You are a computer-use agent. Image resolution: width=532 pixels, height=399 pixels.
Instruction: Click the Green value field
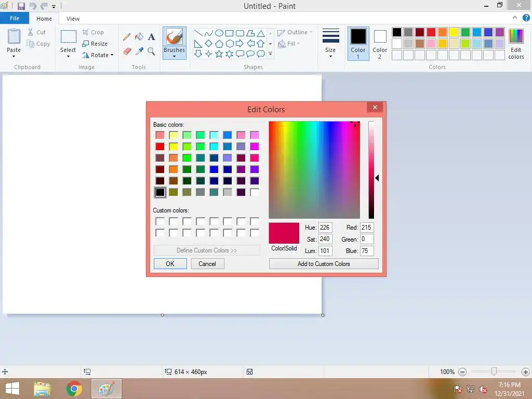pyautogui.click(x=367, y=239)
